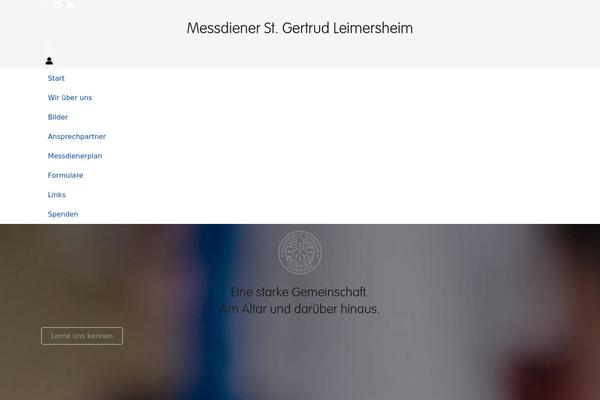
Task: Click the circular Messdiener emblem logo
Action: point(300,252)
